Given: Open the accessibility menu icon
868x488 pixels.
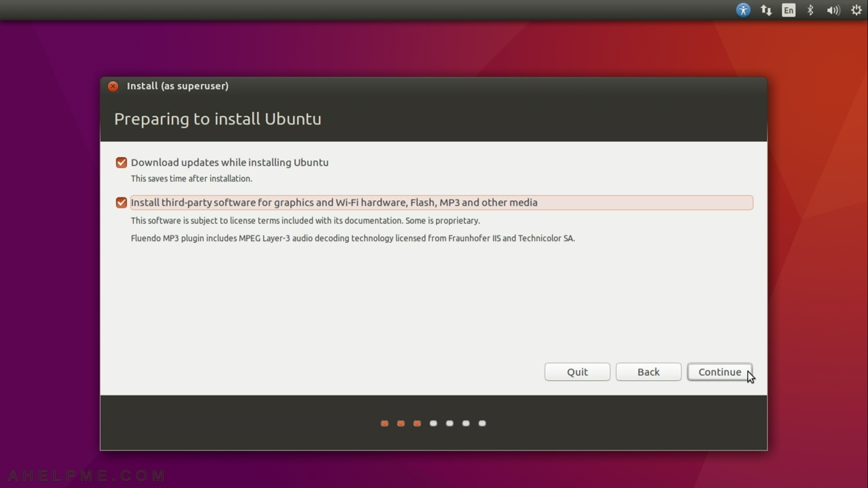Looking at the screenshot, I should (743, 10).
